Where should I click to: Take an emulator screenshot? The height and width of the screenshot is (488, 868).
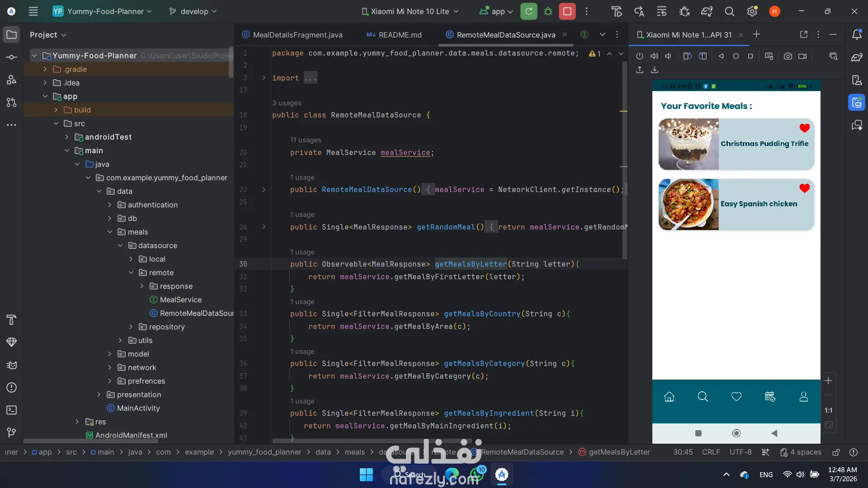click(x=788, y=56)
